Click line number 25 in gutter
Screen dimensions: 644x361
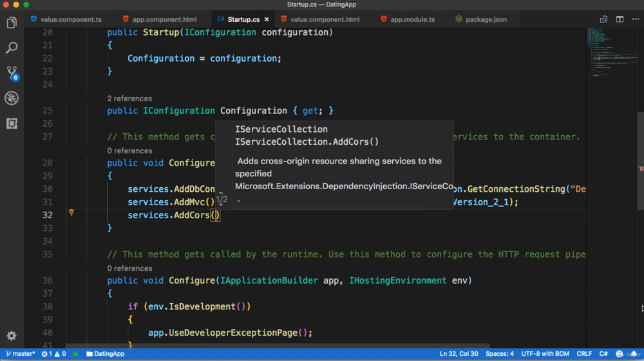pyautogui.click(x=48, y=111)
